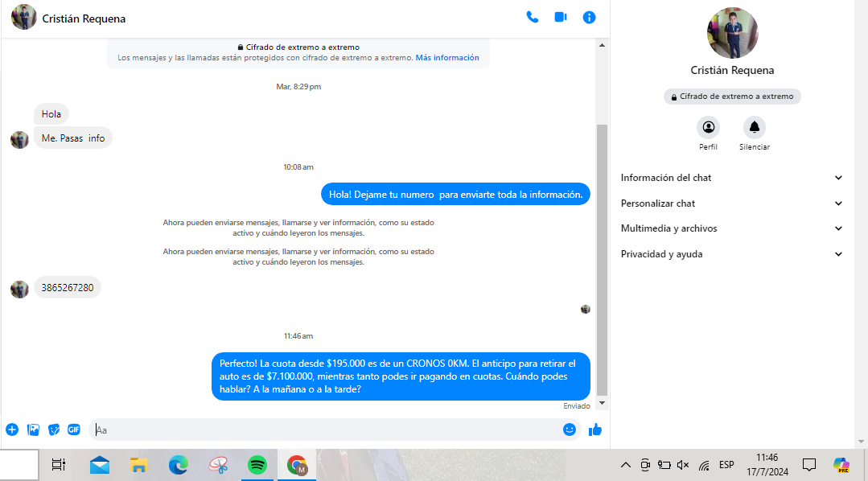
Task: Start a voice call with Cristián Requena
Action: pos(532,17)
